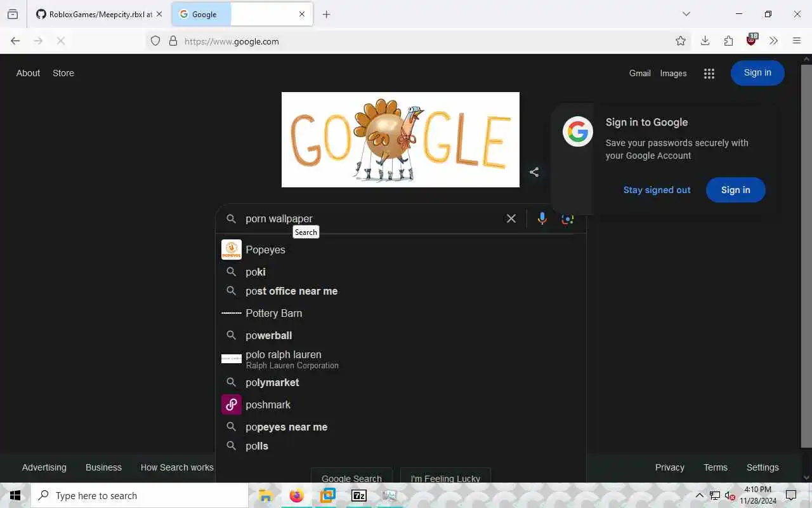Choose Stay signed out
812x508 pixels.
[x=657, y=190]
